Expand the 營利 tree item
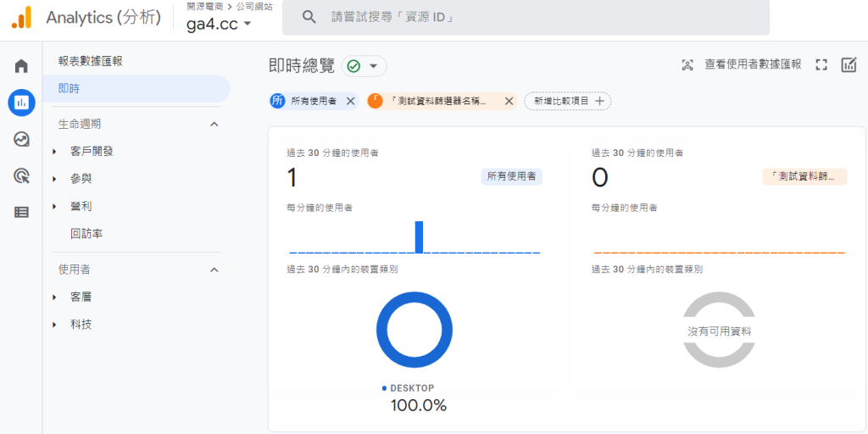Screen dimensions: 868x434 [54, 207]
